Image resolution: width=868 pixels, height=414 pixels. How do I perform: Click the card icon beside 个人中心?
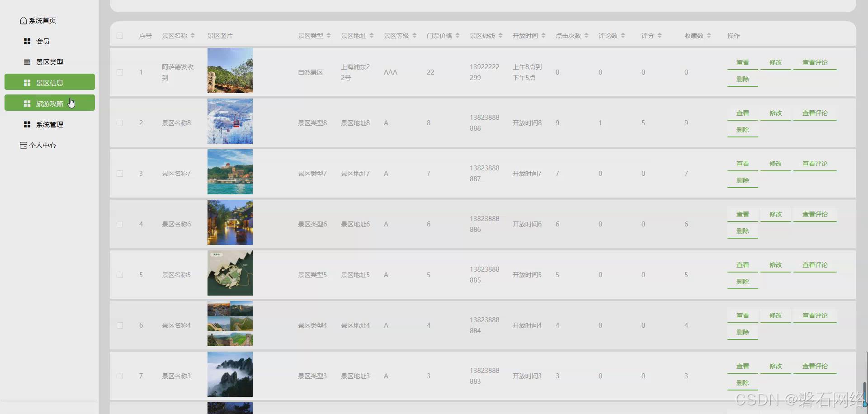point(24,146)
